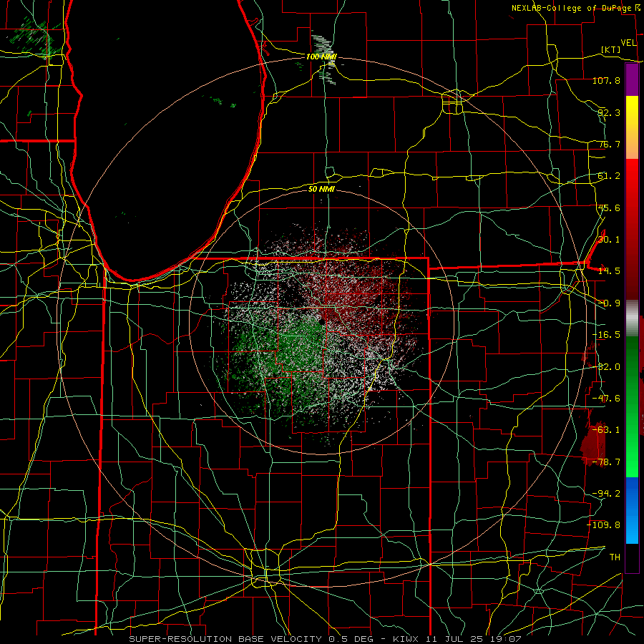
Task: Click the TH label on the legend
Action: tap(615, 557)
